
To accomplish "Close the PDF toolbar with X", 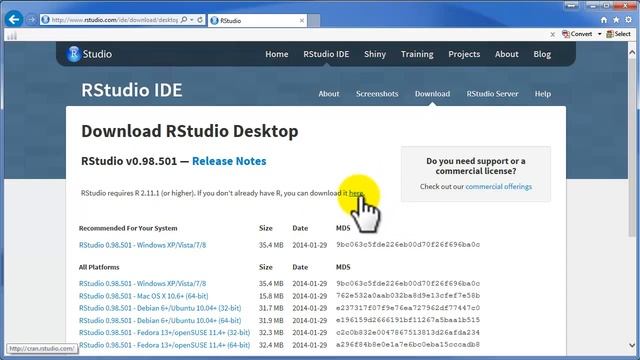I will click(553, 34).
